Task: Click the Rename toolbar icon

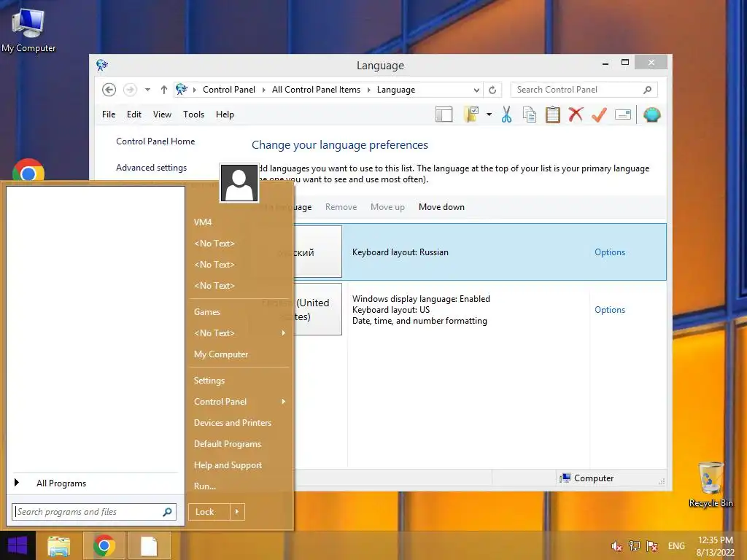Action: tap(623, 114)
